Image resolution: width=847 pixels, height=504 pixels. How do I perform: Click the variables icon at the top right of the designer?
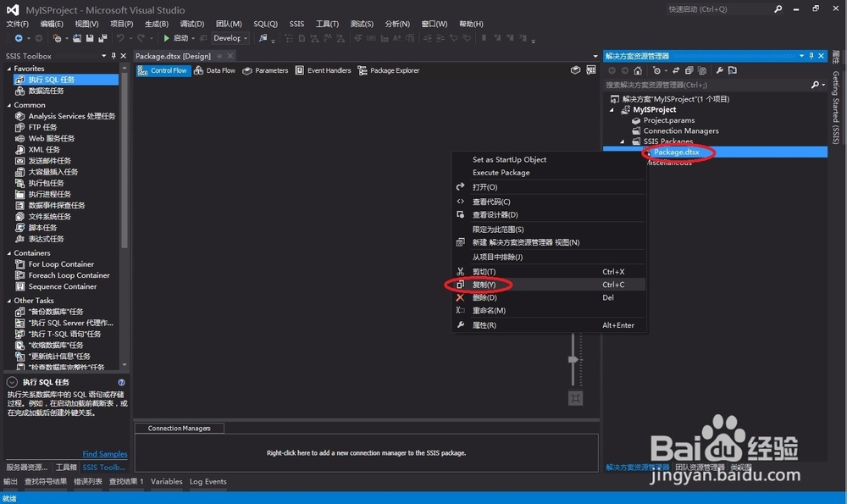pyautogui.click(x=575, y=70)
